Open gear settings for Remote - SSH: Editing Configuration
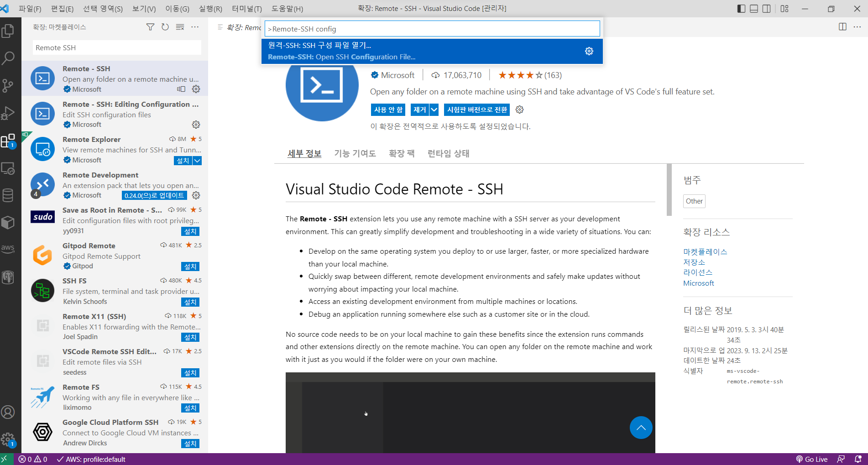The height and width of the screenshot is (465, 868). tap(196, 125)
